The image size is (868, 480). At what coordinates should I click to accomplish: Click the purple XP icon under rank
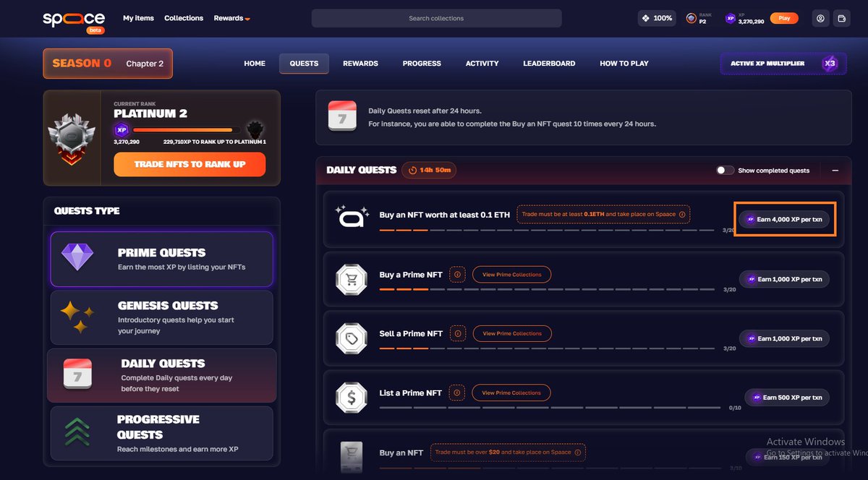tap(122, 130)
